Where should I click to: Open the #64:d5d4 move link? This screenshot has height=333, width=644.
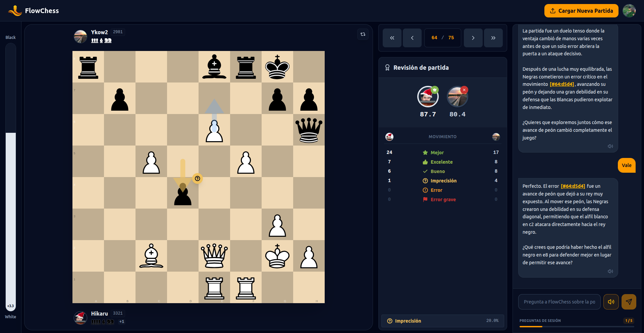(x=562, y=84)
